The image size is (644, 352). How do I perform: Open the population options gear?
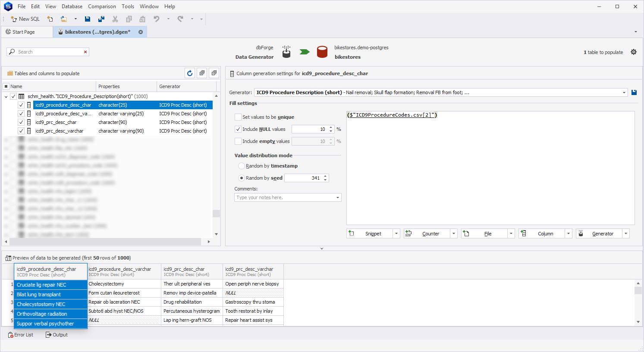[634, 52]
